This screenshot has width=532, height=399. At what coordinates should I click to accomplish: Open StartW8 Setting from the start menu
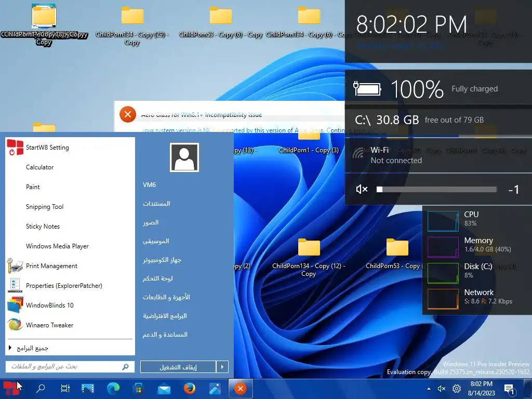(x=70, y=148)
